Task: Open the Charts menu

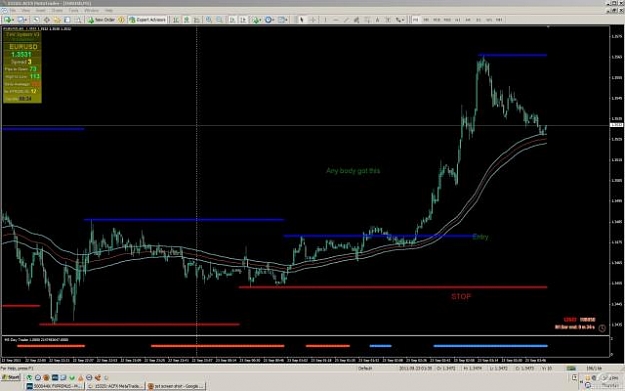Action: (57, 10)
